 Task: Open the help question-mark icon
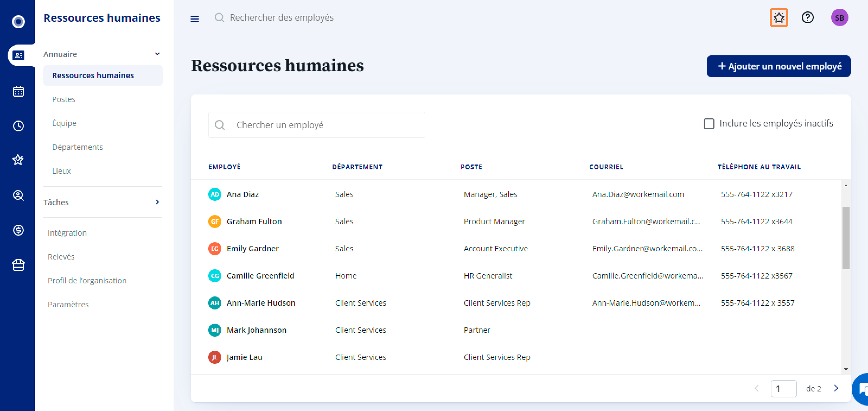(x=807, y=18)
